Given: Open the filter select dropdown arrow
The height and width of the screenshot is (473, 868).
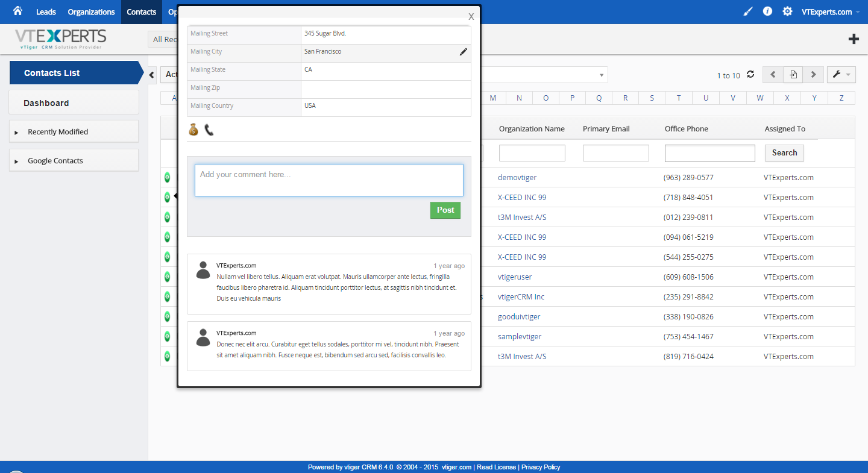Looking at the screenshot, I should [601, 75].
